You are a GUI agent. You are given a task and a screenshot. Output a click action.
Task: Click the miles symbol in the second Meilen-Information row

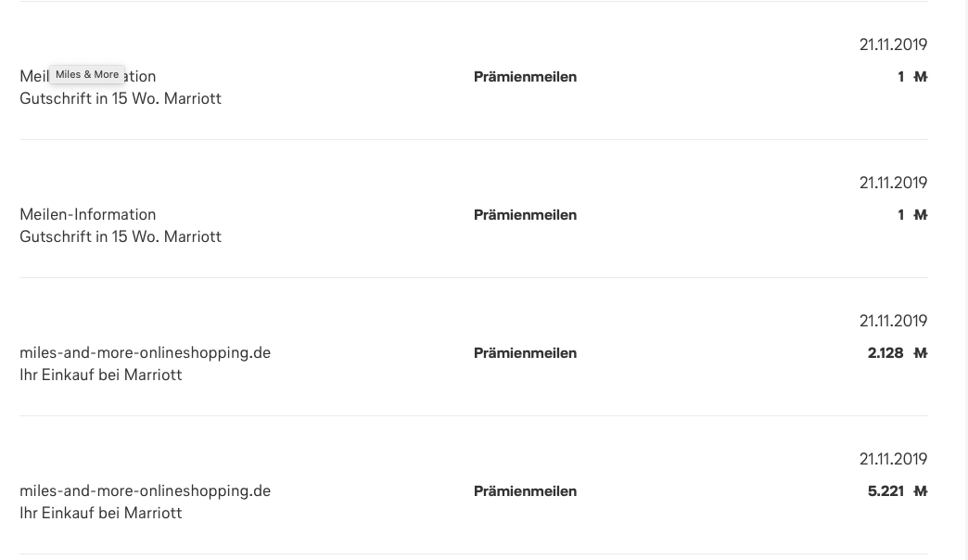pyautogui.click(x=920, y=215)
